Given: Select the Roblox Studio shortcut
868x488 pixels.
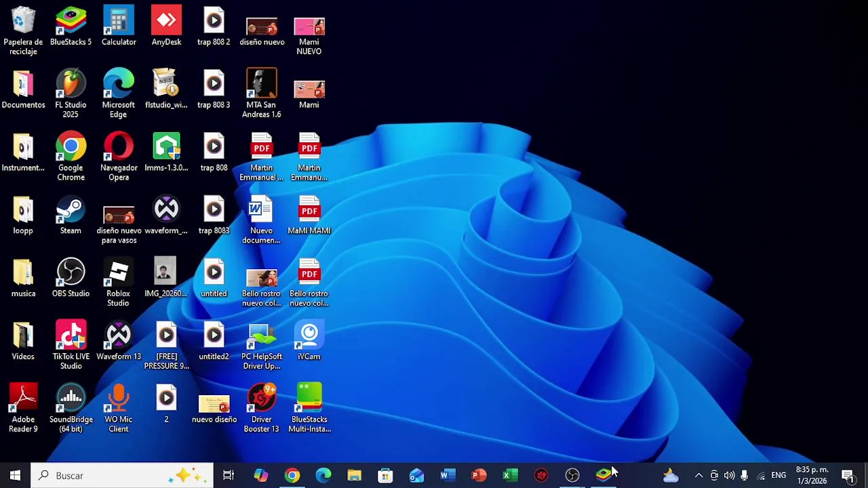Looking at the screenshot, I should pos(119,283).
